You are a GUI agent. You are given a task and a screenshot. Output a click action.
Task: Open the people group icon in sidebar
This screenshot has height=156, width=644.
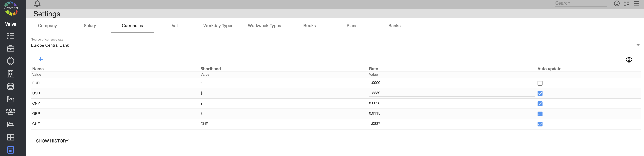[10, 112]
